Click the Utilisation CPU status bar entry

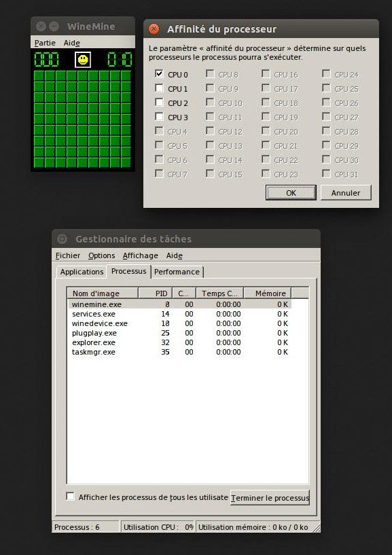158,527
